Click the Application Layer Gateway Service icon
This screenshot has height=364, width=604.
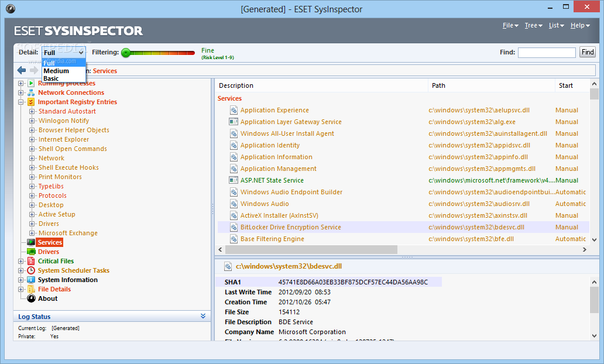(x=234, y=122)
